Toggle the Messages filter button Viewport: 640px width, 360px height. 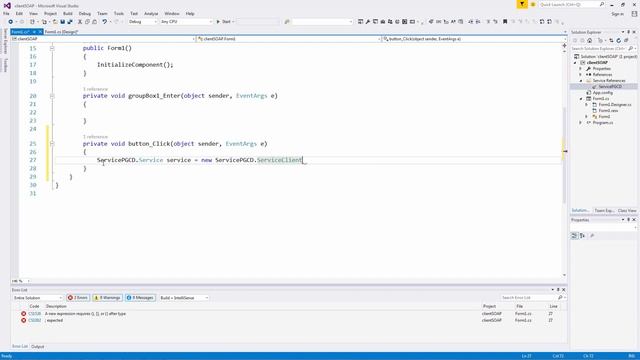(x=140, y=298)
